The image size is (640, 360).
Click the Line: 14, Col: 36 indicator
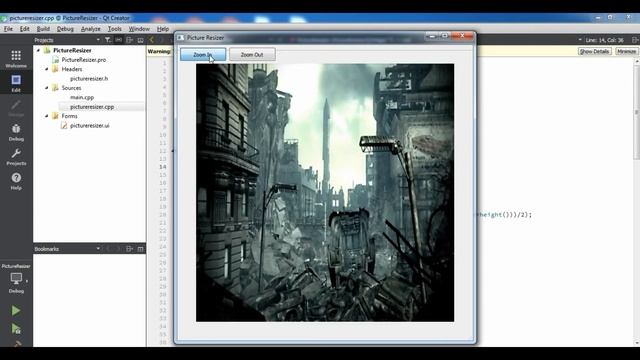click(604, 40)
